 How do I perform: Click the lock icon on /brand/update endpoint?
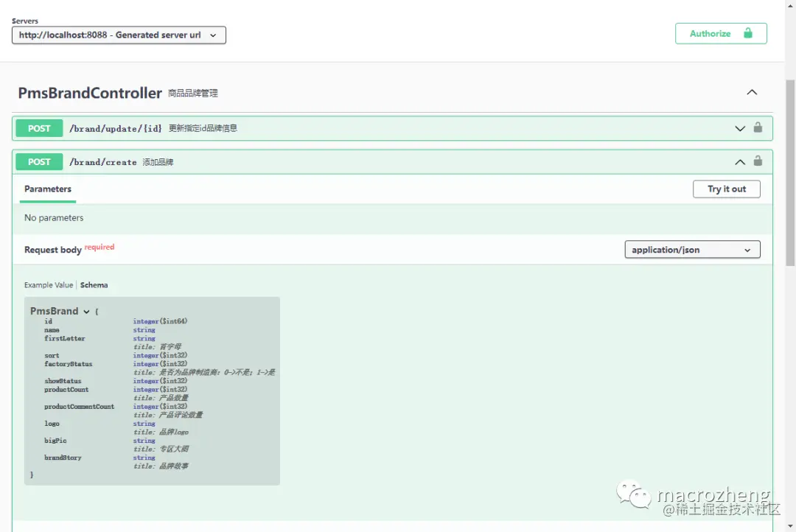[x=758, y=127]
